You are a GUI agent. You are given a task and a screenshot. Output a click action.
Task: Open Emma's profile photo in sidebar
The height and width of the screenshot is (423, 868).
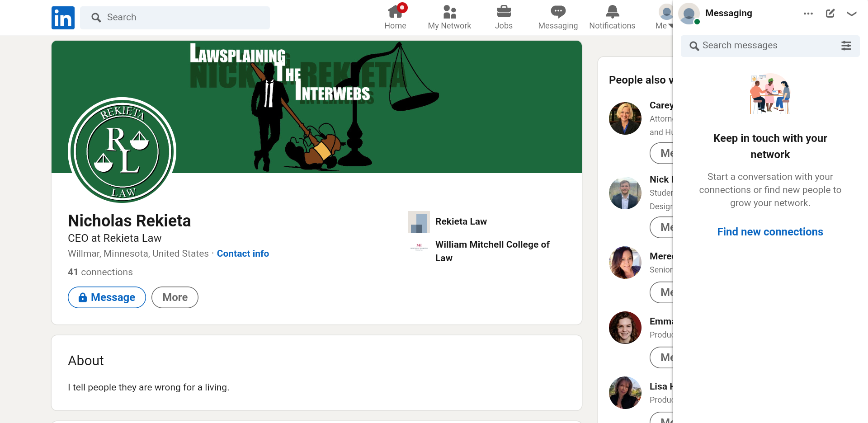tap(625, 328)
